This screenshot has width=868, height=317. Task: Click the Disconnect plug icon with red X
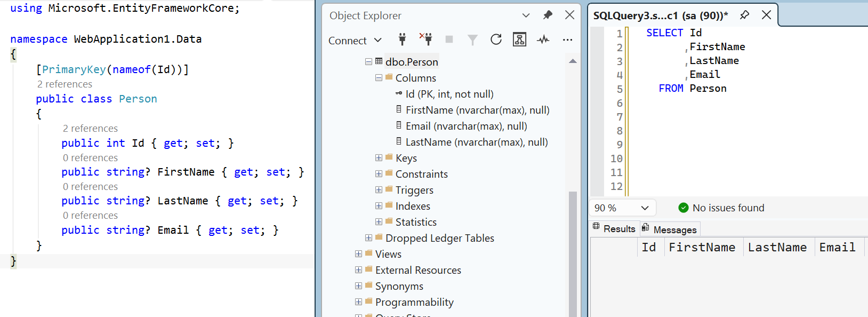[425, 39]
